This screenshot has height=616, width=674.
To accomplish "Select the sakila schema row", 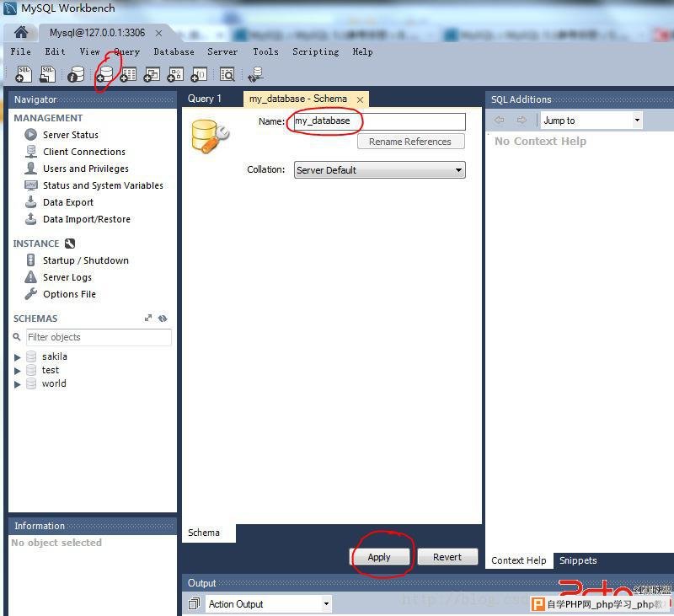I will click(55, 356).
